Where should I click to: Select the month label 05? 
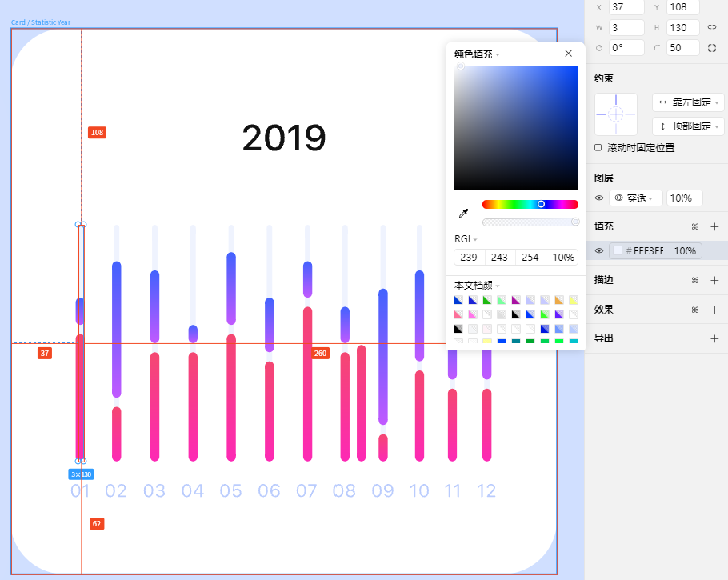tap(230, 491)
